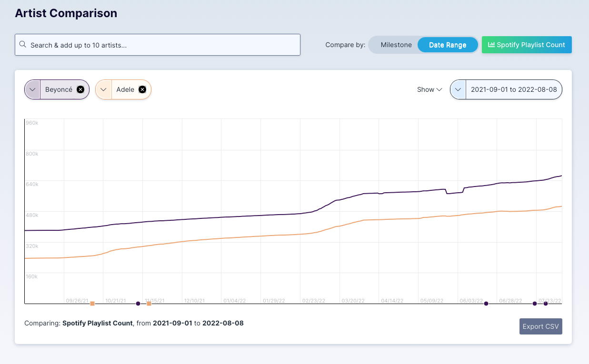
Task: Remove Adele using the X icon
Action: point(142,89)
